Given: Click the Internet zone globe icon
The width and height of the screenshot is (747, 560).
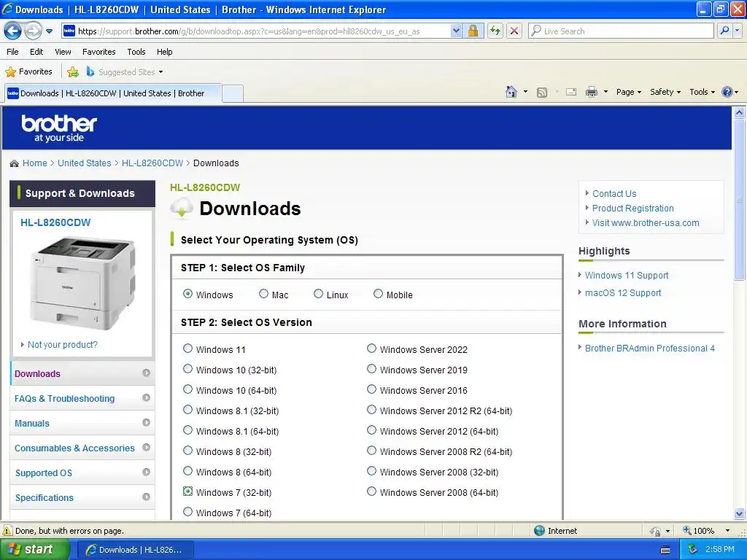Looking at the screenshot, I should click(539, 531).
